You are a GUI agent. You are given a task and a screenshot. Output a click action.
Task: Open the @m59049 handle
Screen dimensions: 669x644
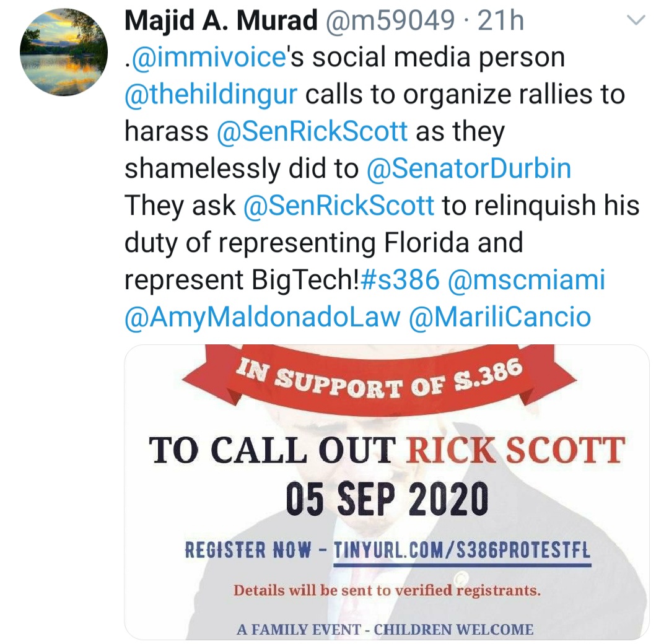390,20
